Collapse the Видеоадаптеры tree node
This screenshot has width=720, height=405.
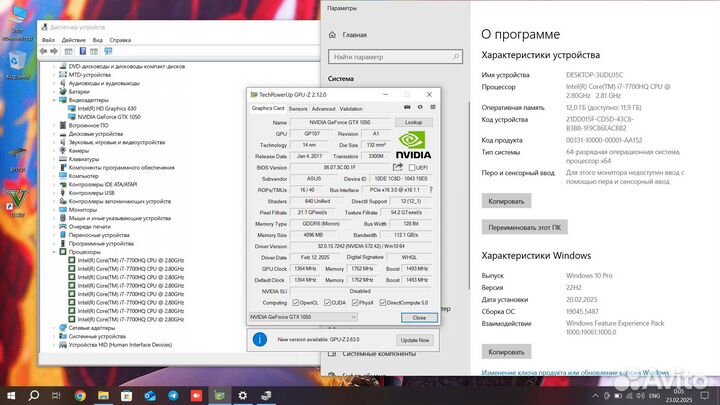click(54, 100)
